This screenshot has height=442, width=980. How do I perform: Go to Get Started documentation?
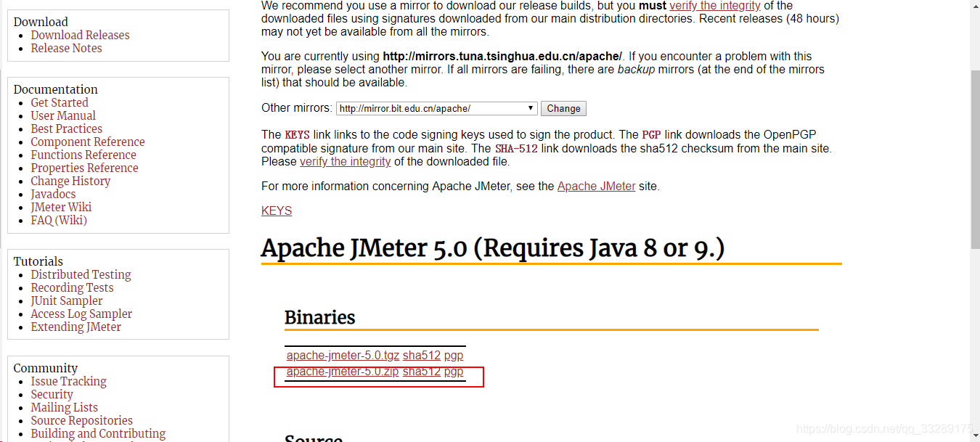pyautogui.click(x=60, y=102)
